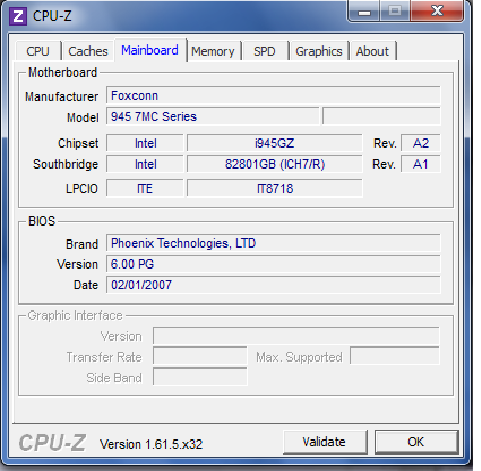Image resolution: width=481 pixels, height=471 pixels.
Task: Click the Phoenix Technologies BIOS brand field
Action: click(273, 243)
